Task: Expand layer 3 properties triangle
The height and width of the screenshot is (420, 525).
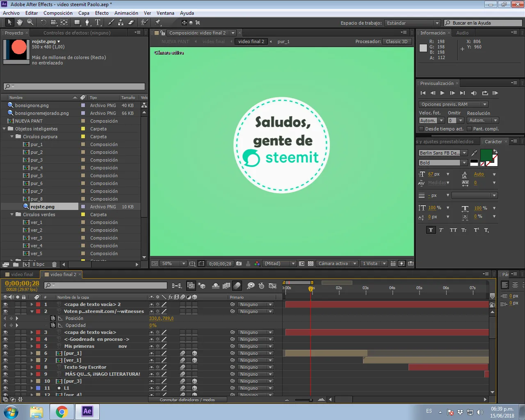Action: 32,332
